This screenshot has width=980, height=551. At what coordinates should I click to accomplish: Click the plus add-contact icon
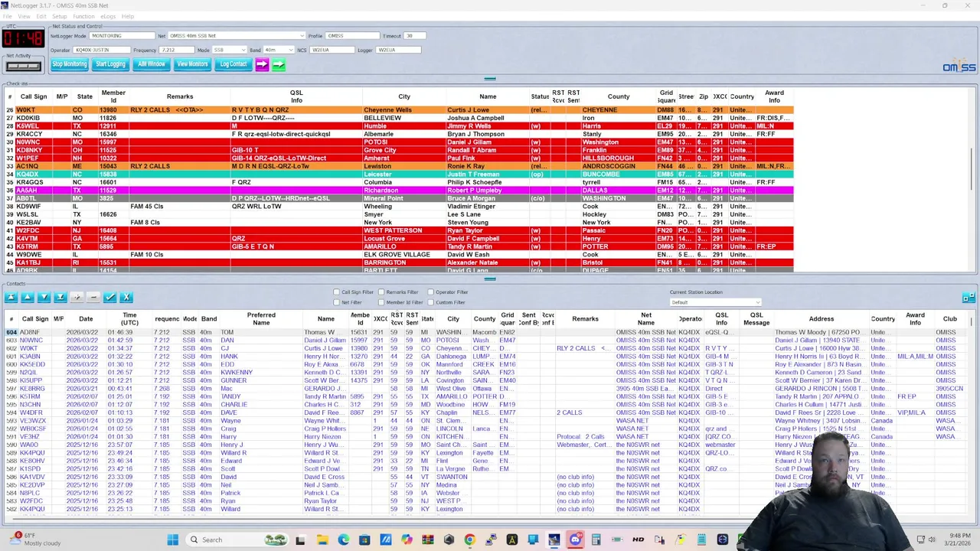click(x=77, y=297)
